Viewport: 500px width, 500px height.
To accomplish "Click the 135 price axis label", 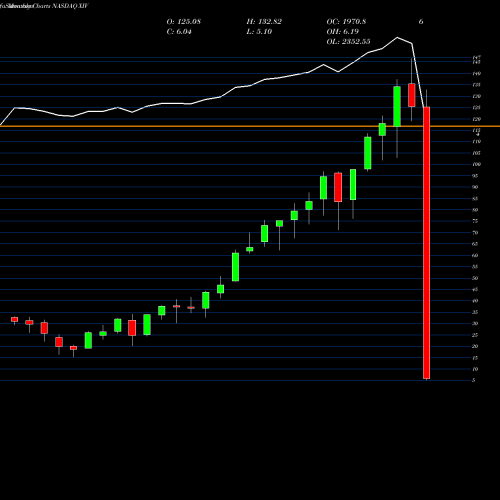I will click(x=476, y=85).
